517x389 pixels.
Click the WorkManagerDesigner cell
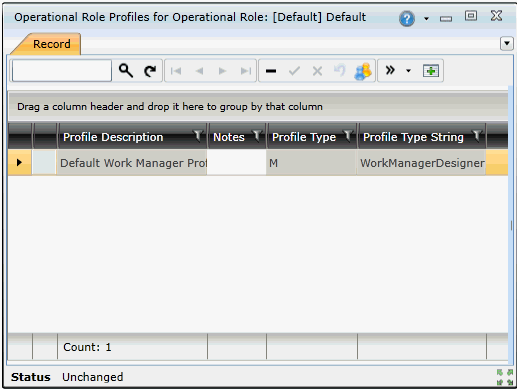pos(421,163)
